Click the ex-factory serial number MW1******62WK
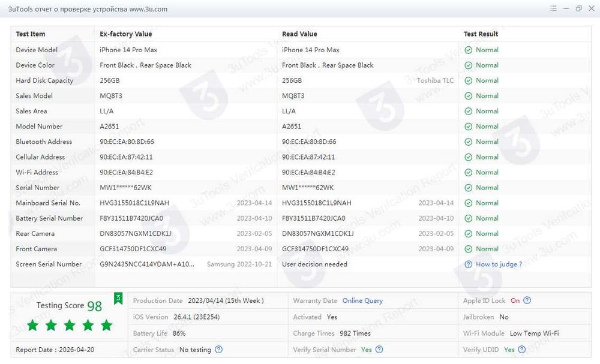 pos(125,188)
